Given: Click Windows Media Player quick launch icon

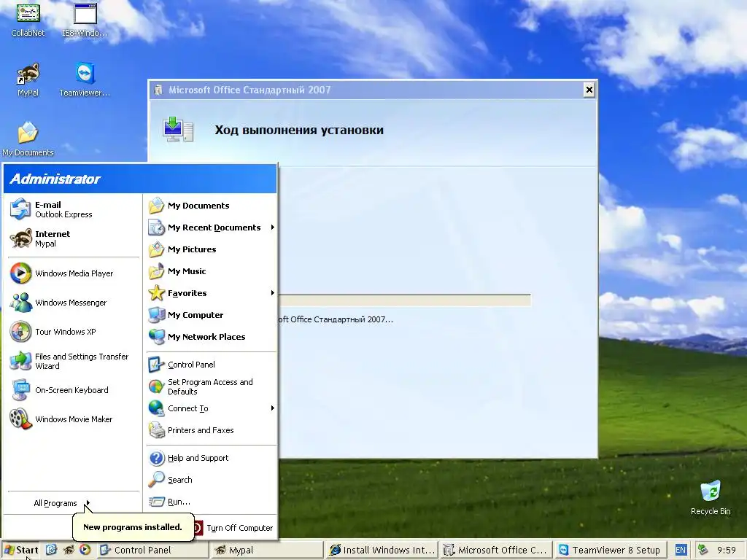Looking at the screenshot, I should click(x=85, y=550).
